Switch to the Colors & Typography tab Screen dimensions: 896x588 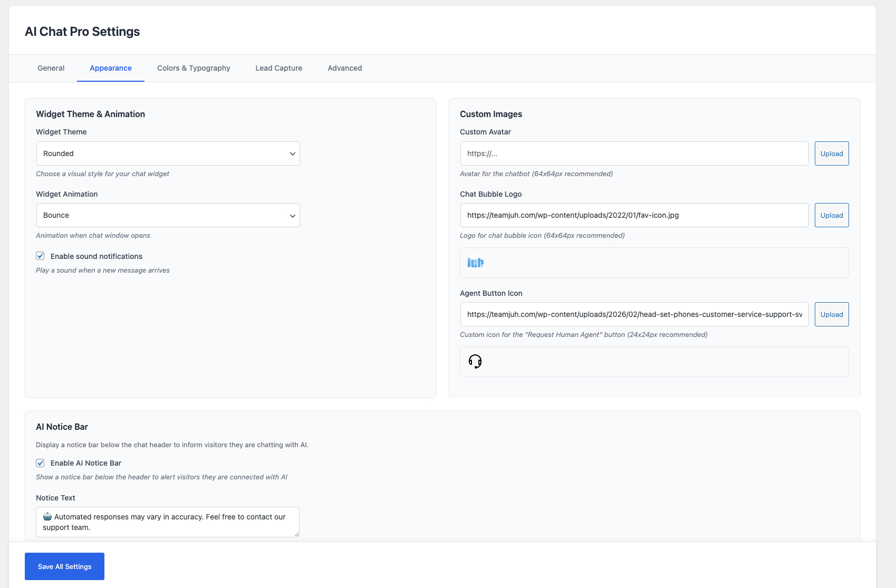pos(194,68)
